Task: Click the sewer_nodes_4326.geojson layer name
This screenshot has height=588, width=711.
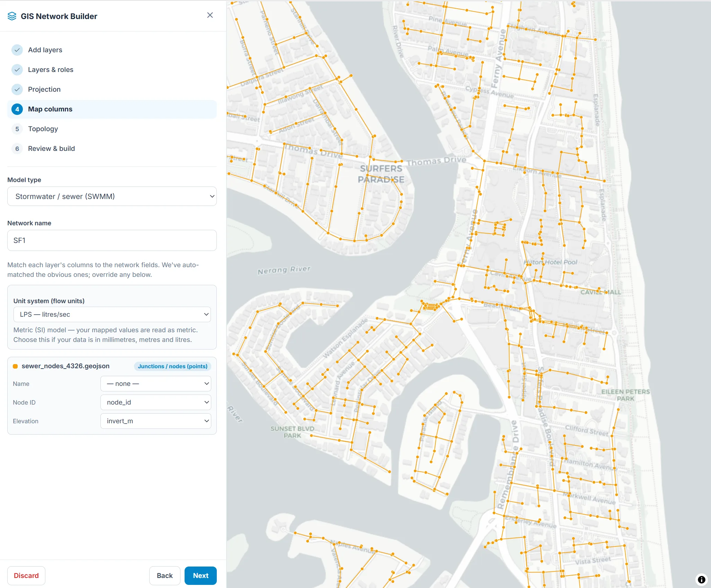Action: (65, 366)
